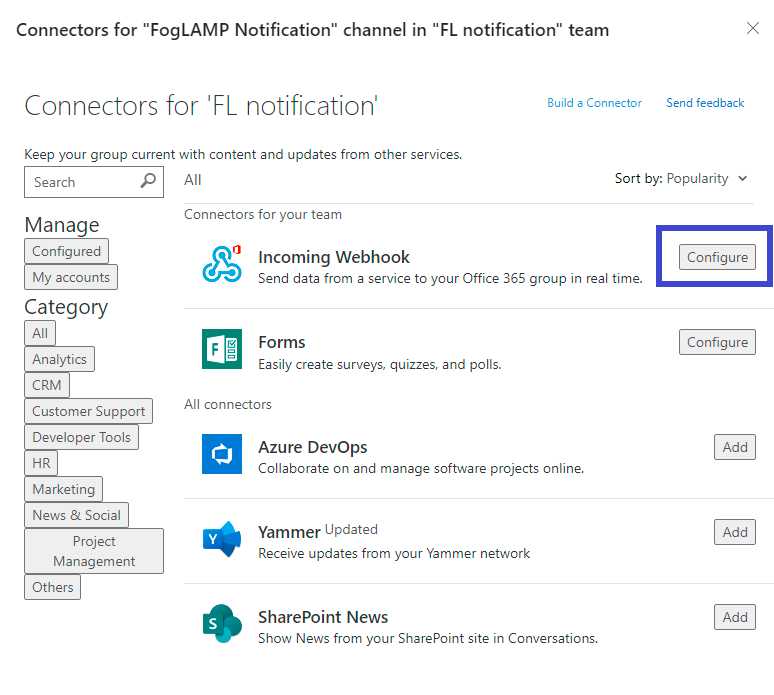
Task: Filter by Developer Tools category
Action: pos(81,437)
